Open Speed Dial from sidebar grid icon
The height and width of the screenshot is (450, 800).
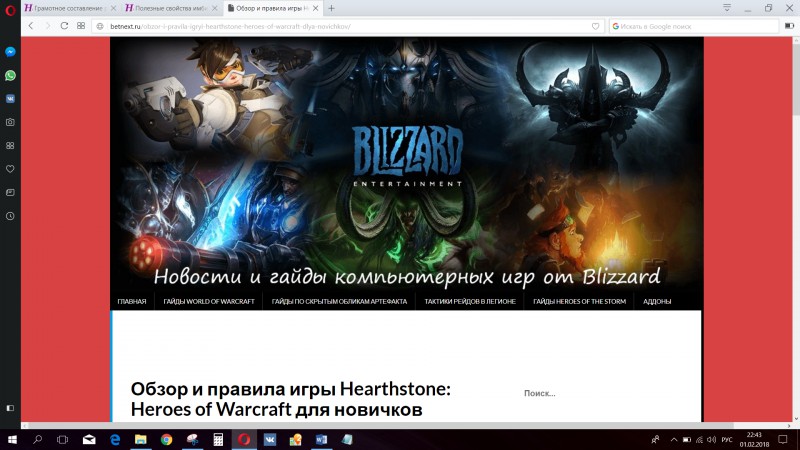10,146
